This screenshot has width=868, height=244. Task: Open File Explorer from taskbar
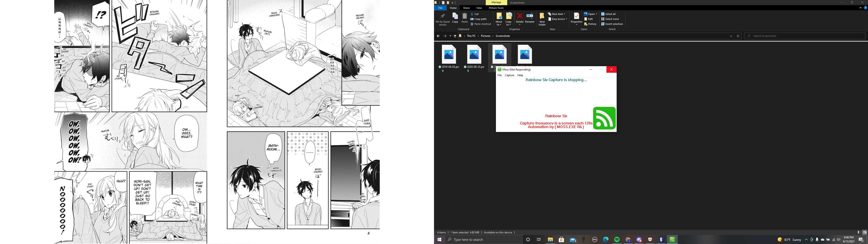(x=550, y=240)
